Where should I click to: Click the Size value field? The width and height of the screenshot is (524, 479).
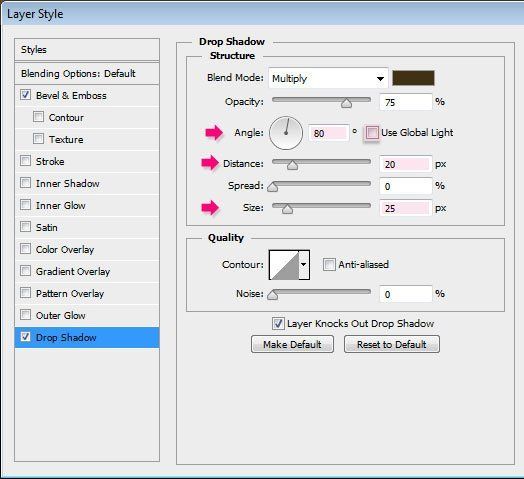406,208
